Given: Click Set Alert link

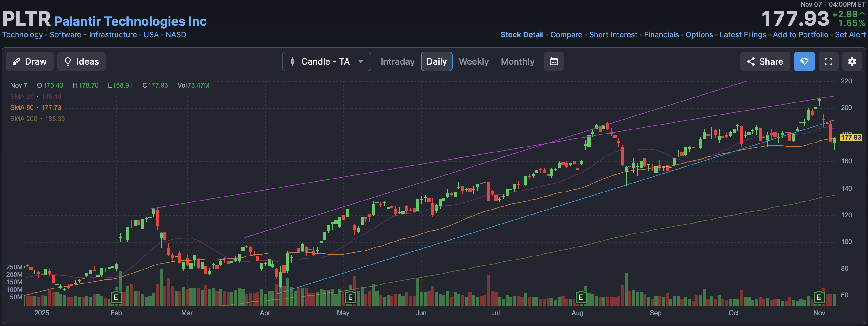Looking at the screenshot, I should (850, 35).
